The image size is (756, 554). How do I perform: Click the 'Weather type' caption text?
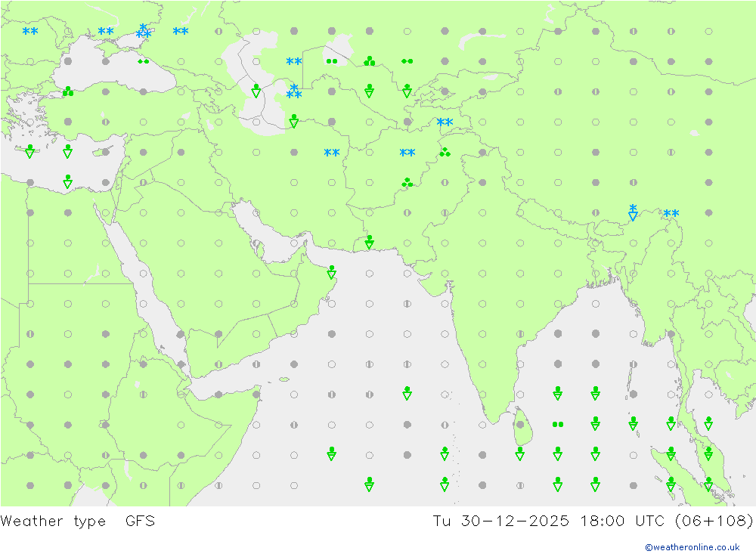click(x=53, y=522)
